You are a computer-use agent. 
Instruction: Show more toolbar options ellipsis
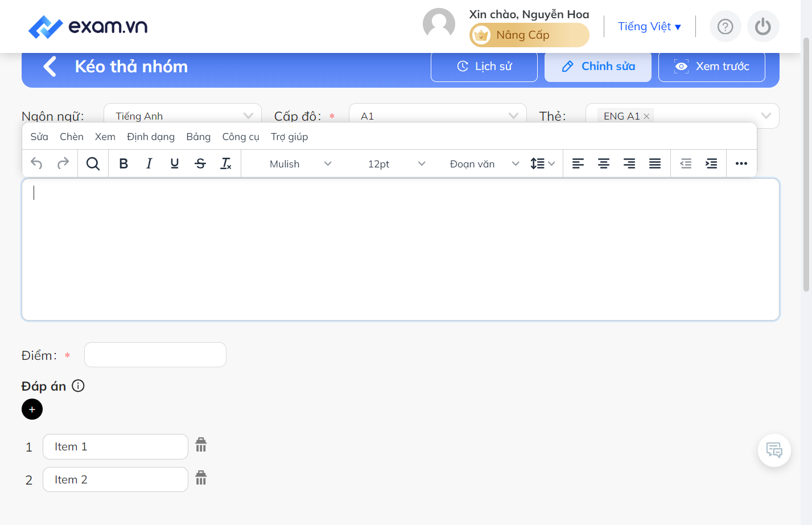[x=741, y=163]
